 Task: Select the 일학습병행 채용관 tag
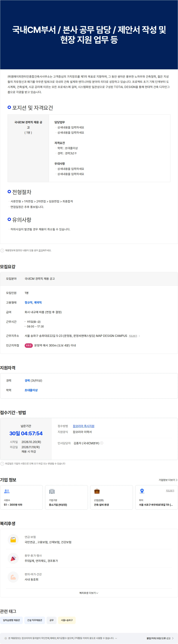click(11, 620)
